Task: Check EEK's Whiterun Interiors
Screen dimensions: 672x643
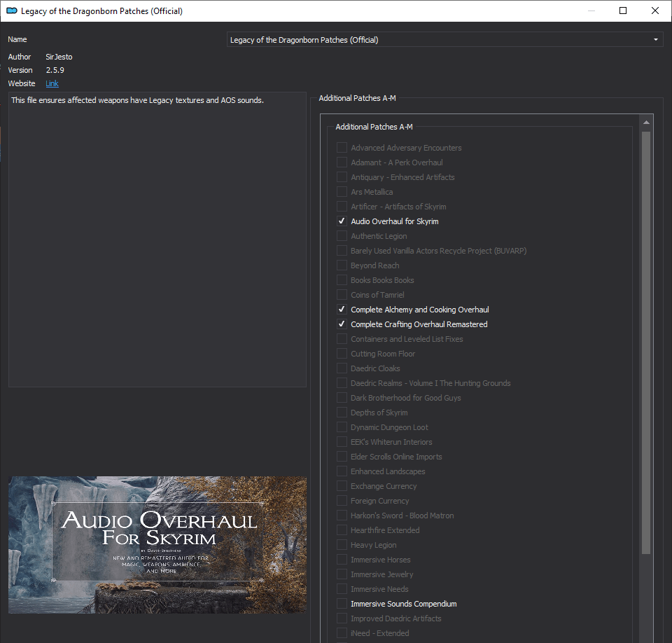Action: point(342,442)
